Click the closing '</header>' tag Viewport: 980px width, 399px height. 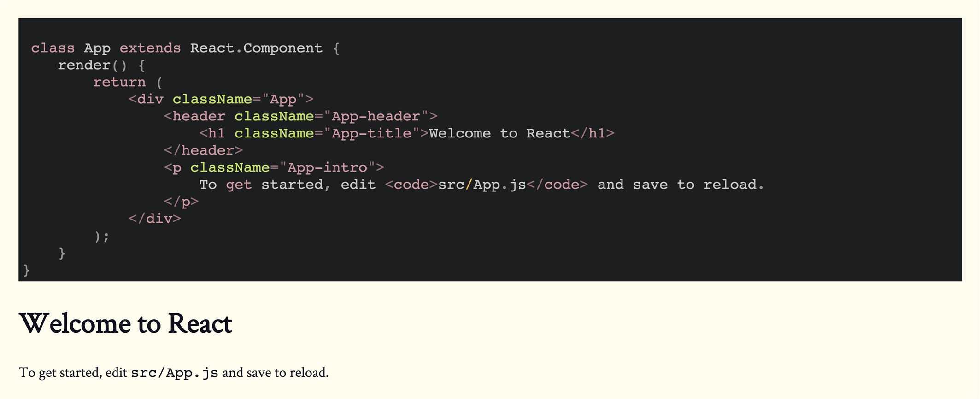[203, 150]
